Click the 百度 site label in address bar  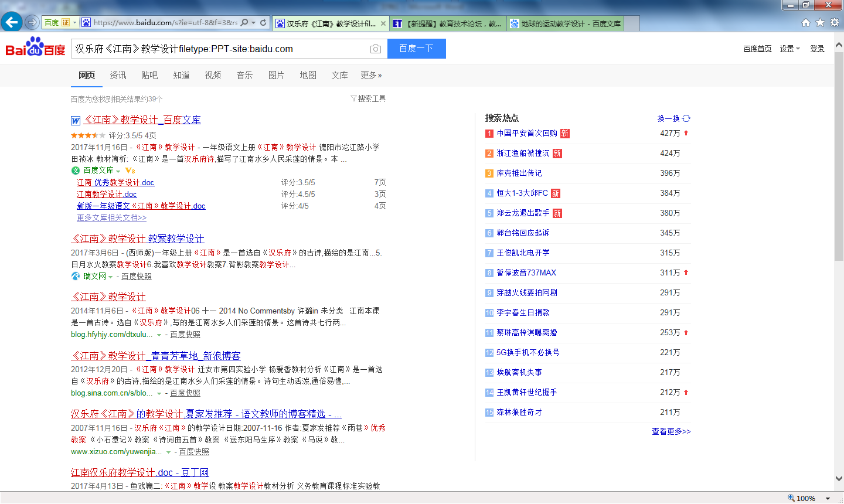point(52,23)
